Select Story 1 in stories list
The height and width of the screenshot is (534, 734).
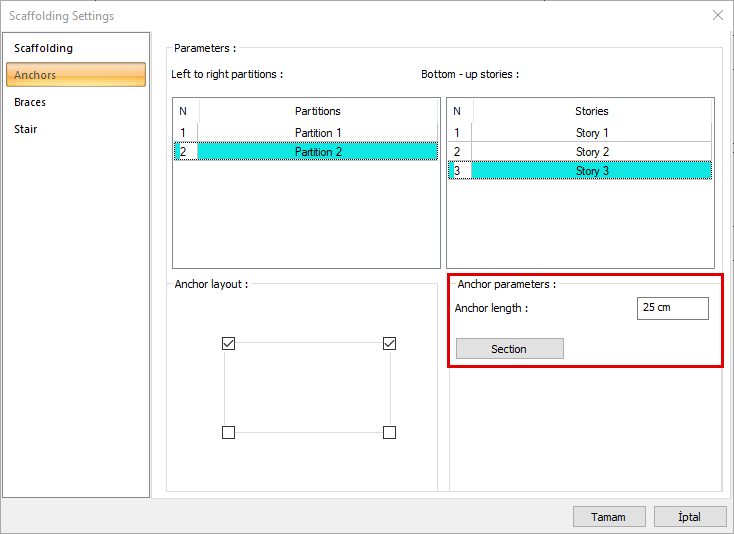pyautogui.click(x=591, y=133)
